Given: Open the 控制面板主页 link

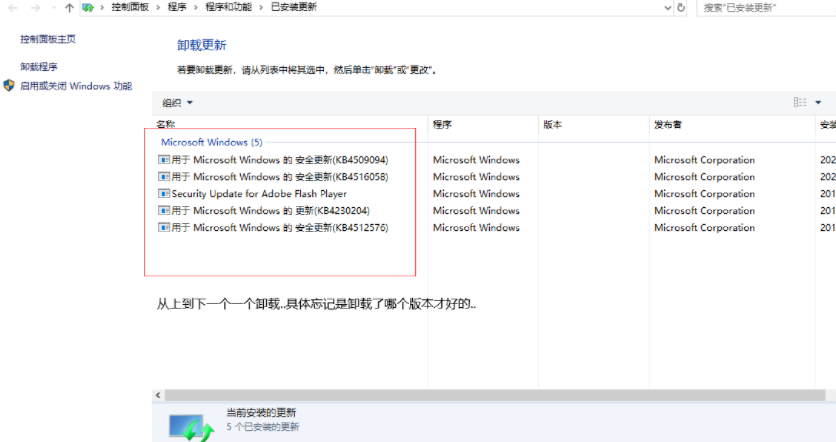Looking at the screenshot, I should [x=48, y=40].
